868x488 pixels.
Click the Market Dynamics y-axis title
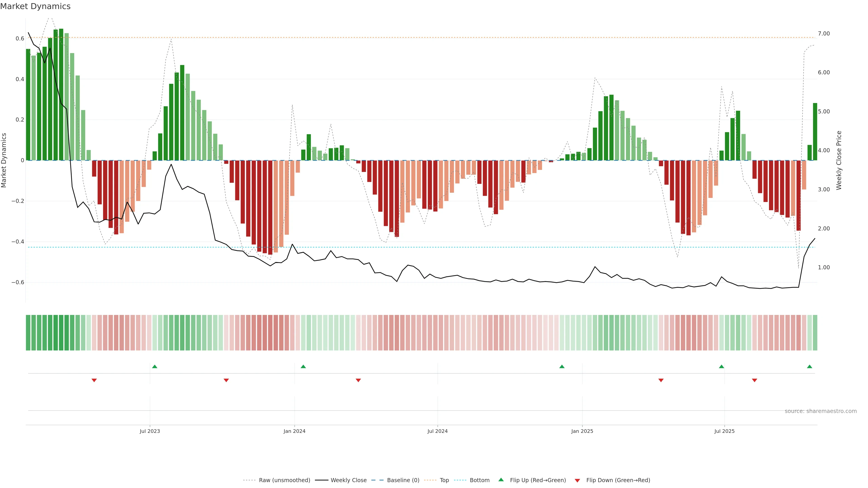pos(4,160)
